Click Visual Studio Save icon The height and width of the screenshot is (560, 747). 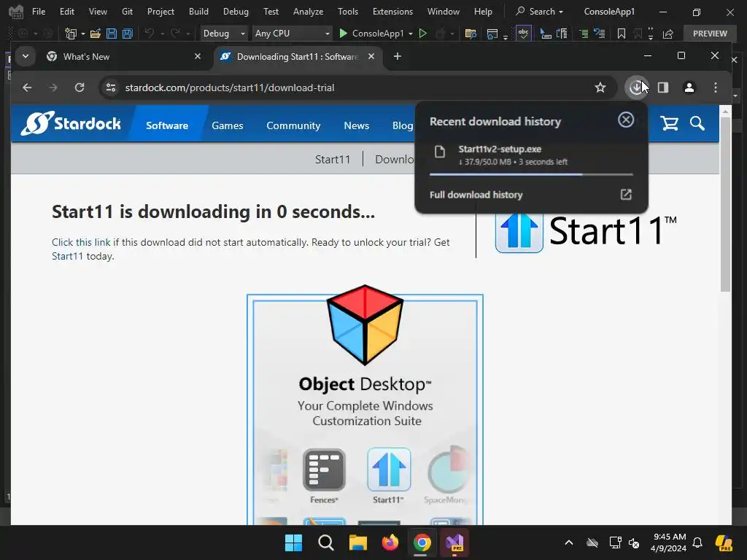[x=112, y=34]
